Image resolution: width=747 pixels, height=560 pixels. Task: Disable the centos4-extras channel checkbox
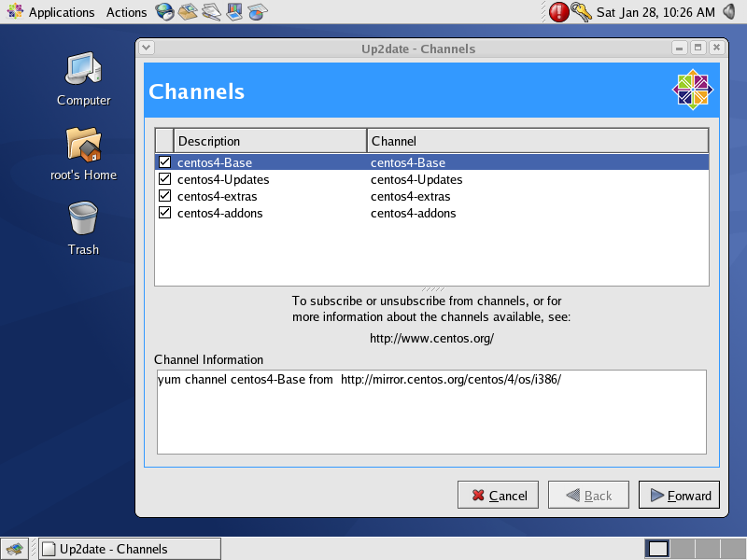[165, 196]
